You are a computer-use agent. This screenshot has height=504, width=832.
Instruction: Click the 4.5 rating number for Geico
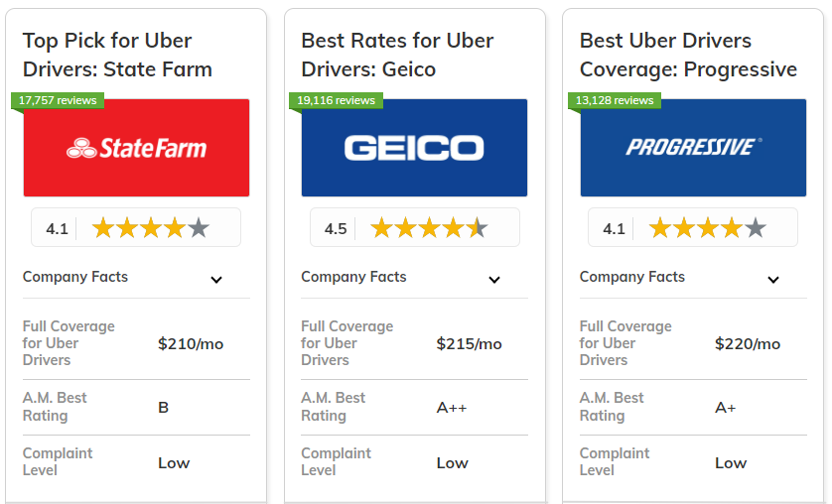[x=336, y=229]
